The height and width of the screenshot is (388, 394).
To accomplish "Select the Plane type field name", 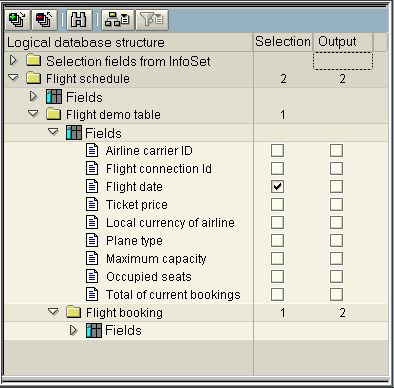I will 134,241.
